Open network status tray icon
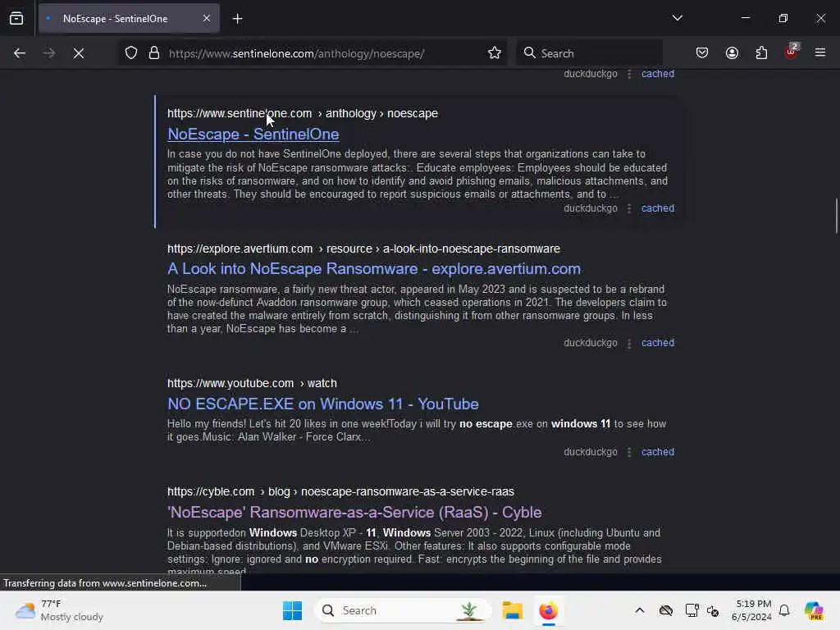Screen dimensions: 840x630 tap(692, 610)
